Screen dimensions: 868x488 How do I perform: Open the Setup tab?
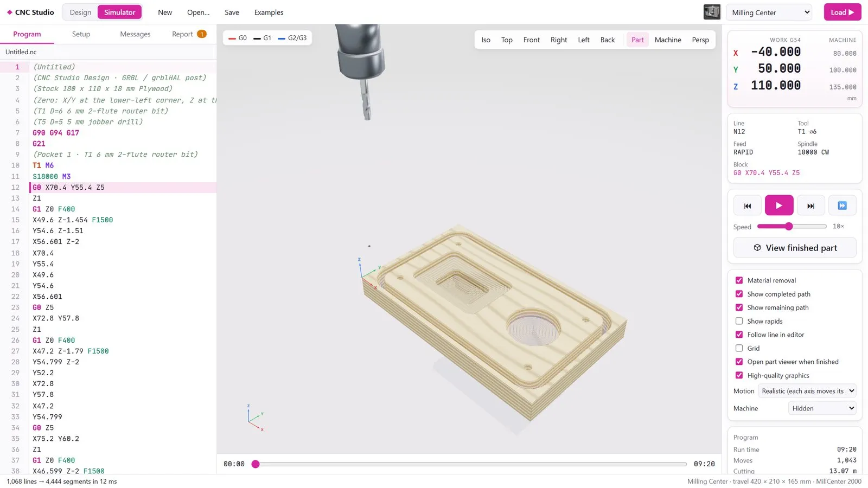click(81, 34)
